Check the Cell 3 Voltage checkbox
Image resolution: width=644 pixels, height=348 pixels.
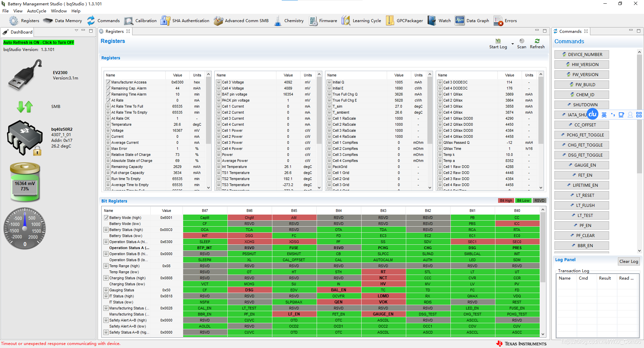tap(219, 82)
